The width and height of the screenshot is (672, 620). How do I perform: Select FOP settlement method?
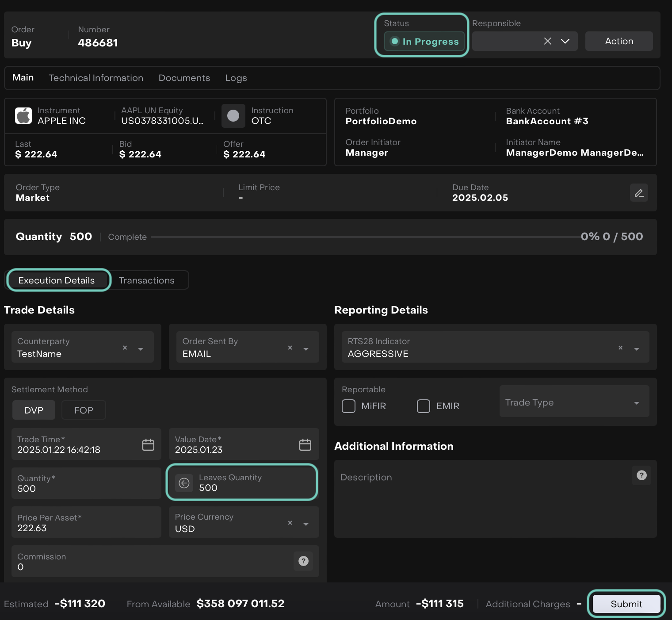coord(84,410)
